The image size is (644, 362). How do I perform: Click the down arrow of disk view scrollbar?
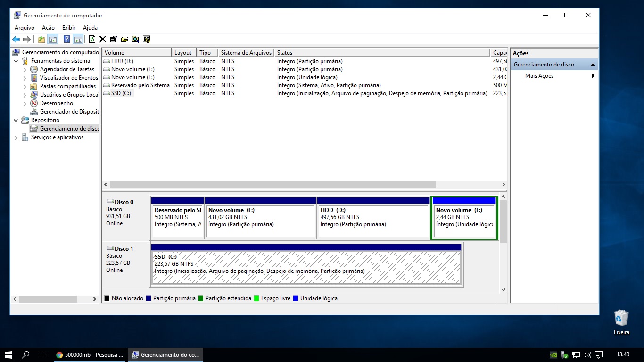(504, 289)
